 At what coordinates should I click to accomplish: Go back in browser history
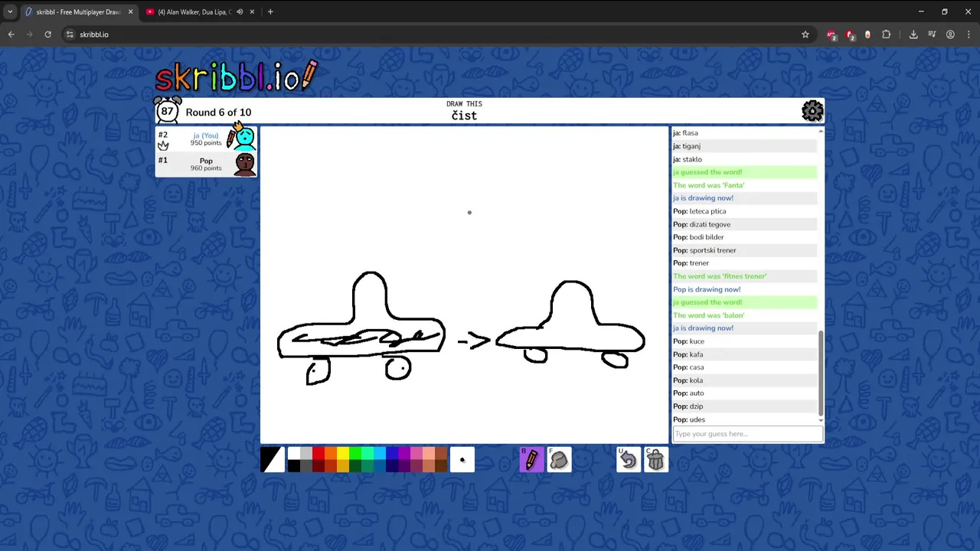coord(11,34)
